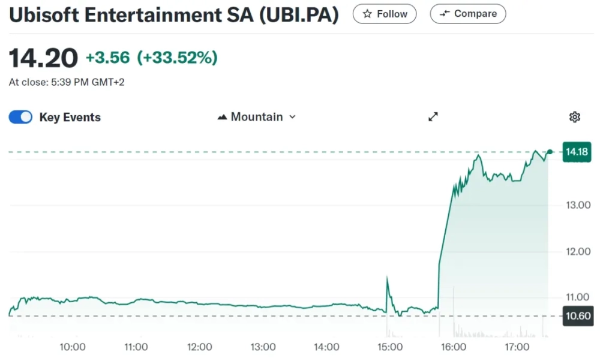Click the star icon in Follow button
Screen dimensions: 600x364
pyautogui.click(x=367, y=14)
